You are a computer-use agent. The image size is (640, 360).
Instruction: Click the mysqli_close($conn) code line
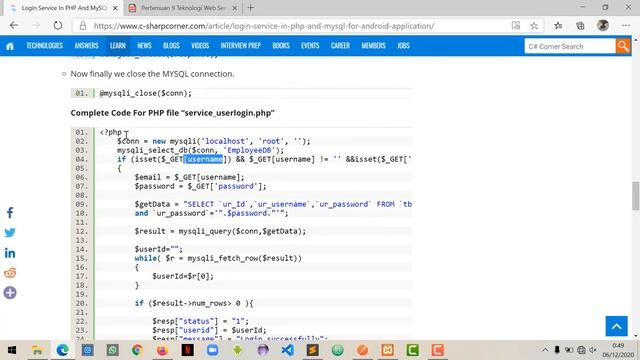(145, 93)
